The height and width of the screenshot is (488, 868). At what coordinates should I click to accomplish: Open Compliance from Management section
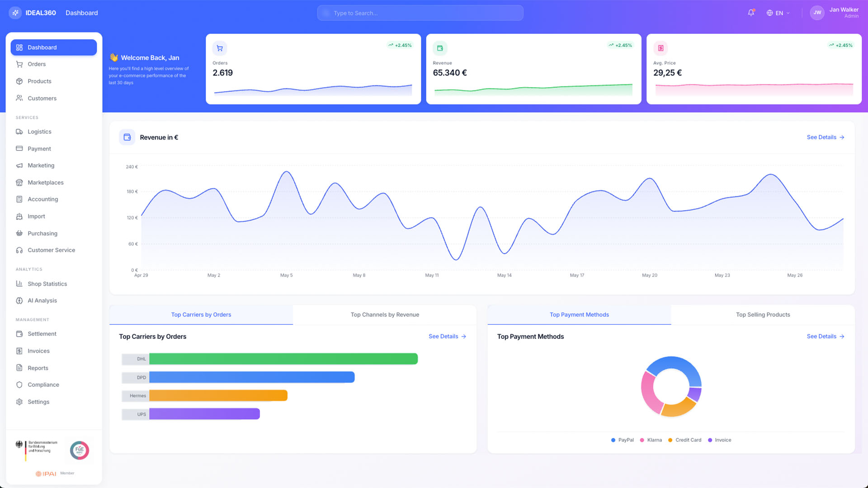43,385
